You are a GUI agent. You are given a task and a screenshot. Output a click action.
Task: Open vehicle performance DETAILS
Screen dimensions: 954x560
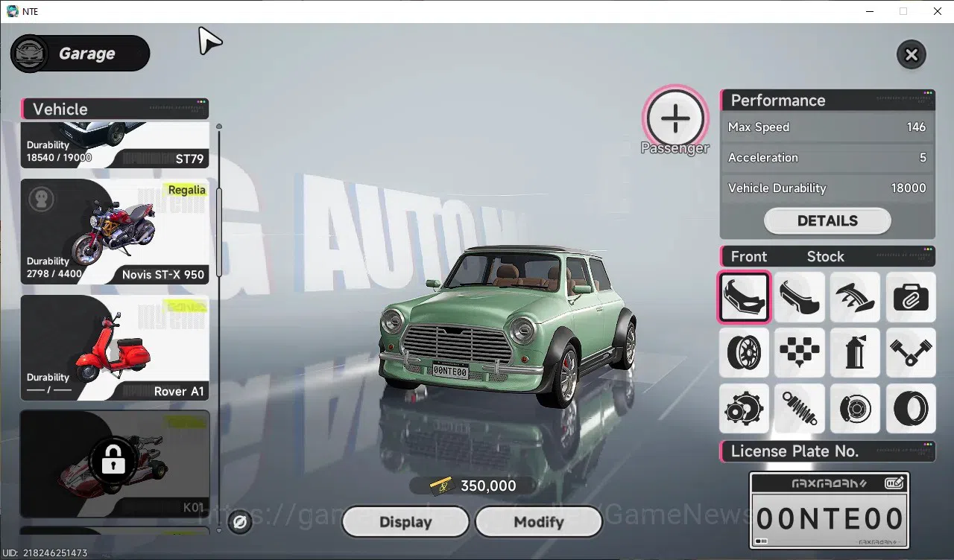coord(827,220)
